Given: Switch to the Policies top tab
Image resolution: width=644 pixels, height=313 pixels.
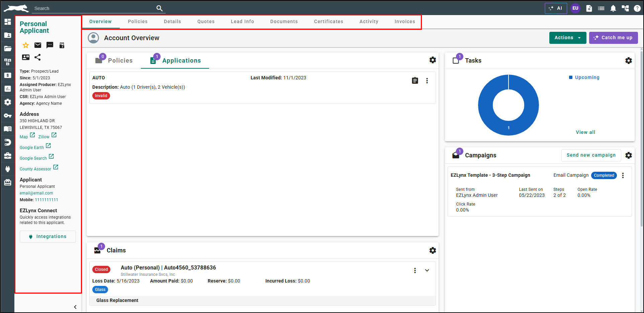Looking at the screenshot, I should click(x=138, y=21).
